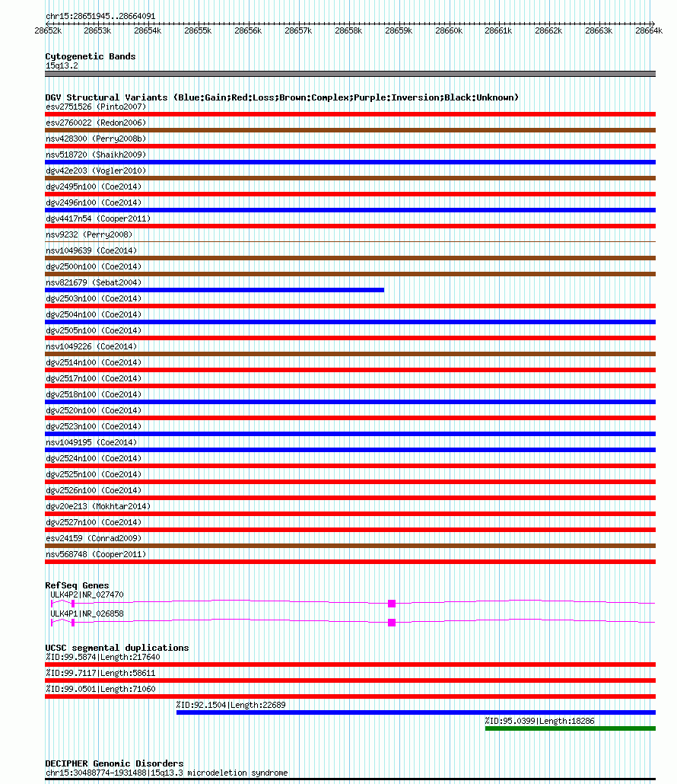Click DECIPHER Genomic Disorders track title
This screenshot has height=784, width=677.
point(114,764)
